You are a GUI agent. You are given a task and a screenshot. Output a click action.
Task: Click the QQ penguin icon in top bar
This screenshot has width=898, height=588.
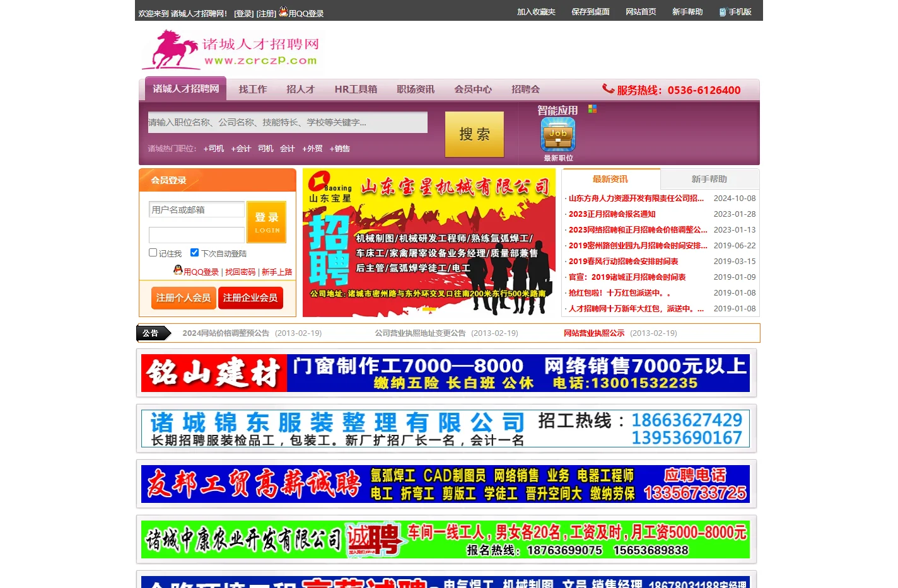(x=283, y=12)
